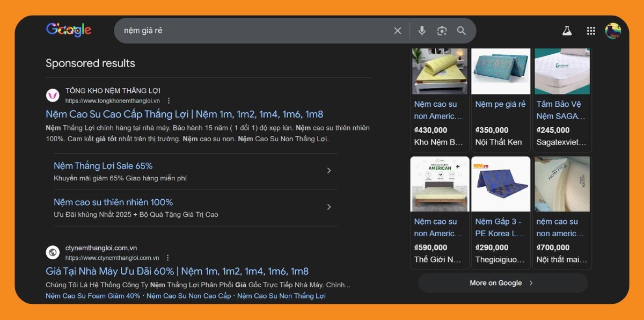Open the Google apps grid

point(591,31)
